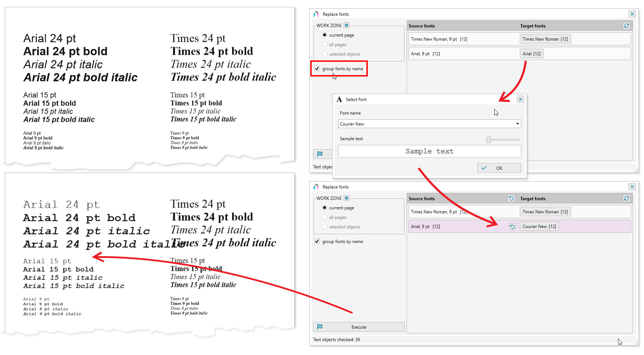The height and width of the screenshot is (355, 644).
Task: Open the Font name dropdown arrow
Action: coord(517,124)
